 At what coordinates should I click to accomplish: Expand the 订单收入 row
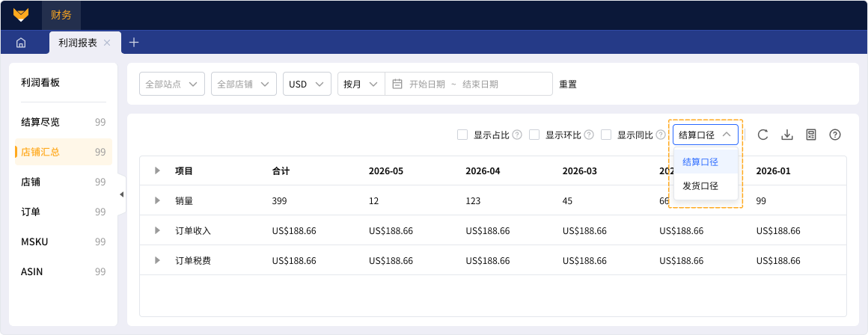point(158,230)
